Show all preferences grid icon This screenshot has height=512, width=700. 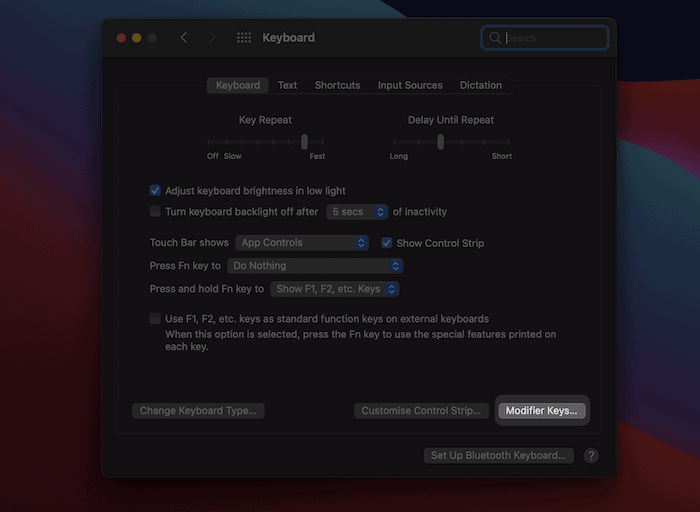click(x=244, y=37)
